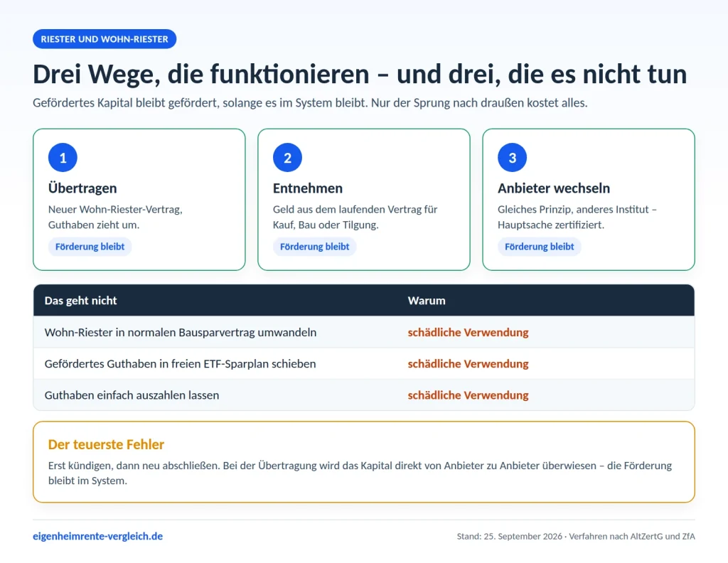Viewport: 728px width, 563px height.
Task: Click 'schädliche Verwendung' in the auszahlen row
Action: coord(468,395)
